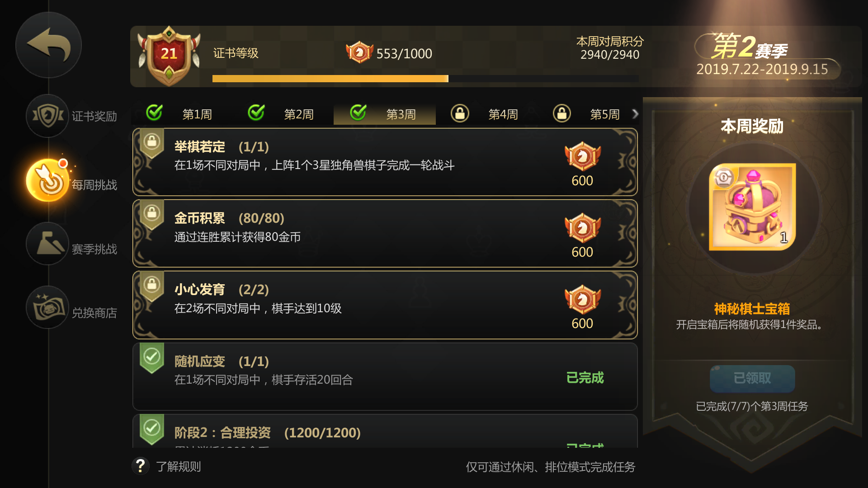The image size is (868, 488).
Task: Tap the lock badge on 举棋若定 task
Action: (152, 143)
